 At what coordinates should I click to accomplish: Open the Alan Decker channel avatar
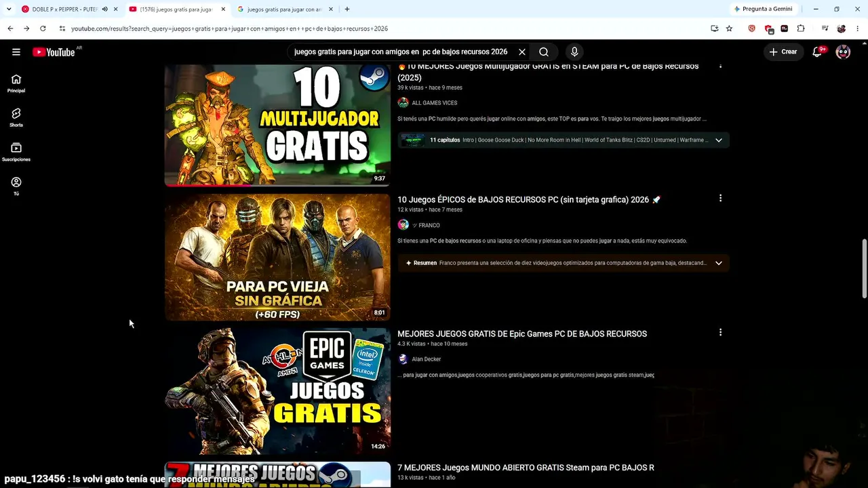(403, 359)
